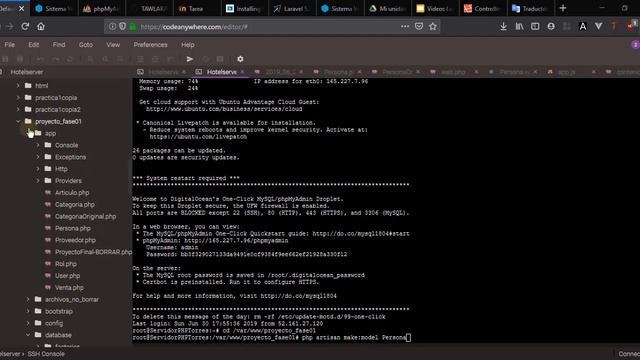The width and height of the screenshot is (640, 360).
Task: Open the gear settings icon in editor toolbar
Action: click(x=240, y=59)
